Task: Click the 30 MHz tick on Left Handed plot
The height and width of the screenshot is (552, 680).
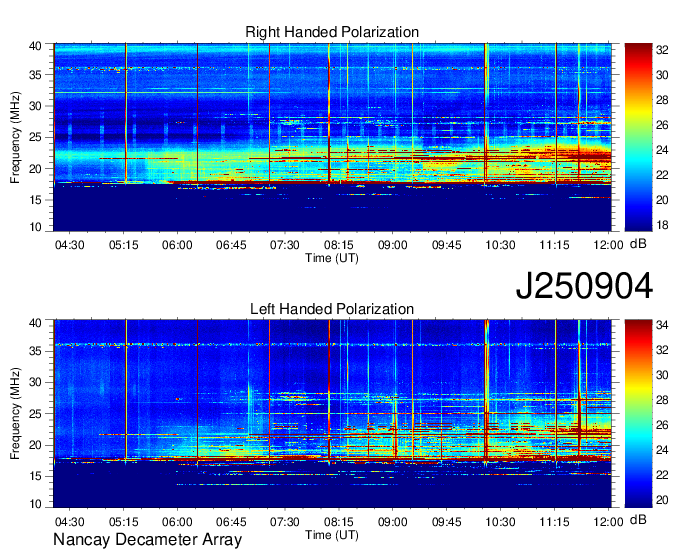Action: (35, 382)
